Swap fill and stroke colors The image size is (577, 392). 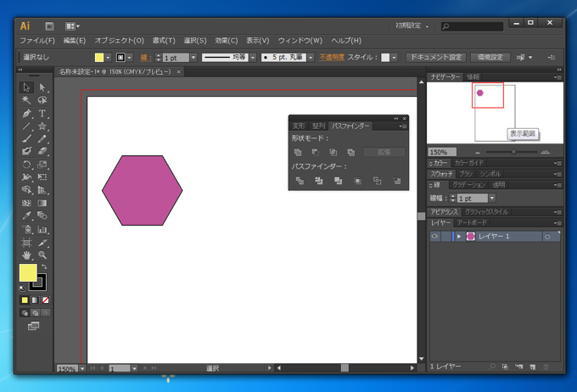[44, 266]
